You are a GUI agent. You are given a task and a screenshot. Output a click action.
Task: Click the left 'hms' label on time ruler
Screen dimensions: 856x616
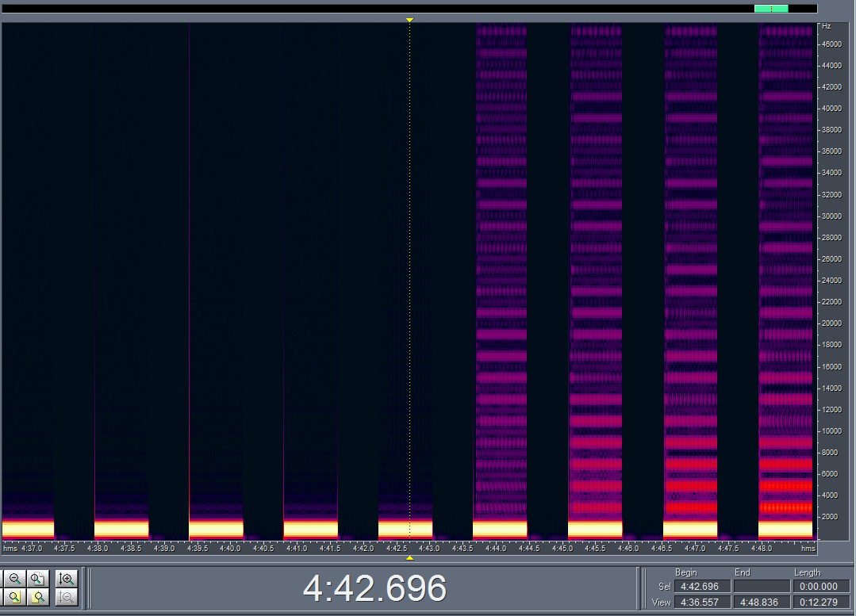click(10, 549)
